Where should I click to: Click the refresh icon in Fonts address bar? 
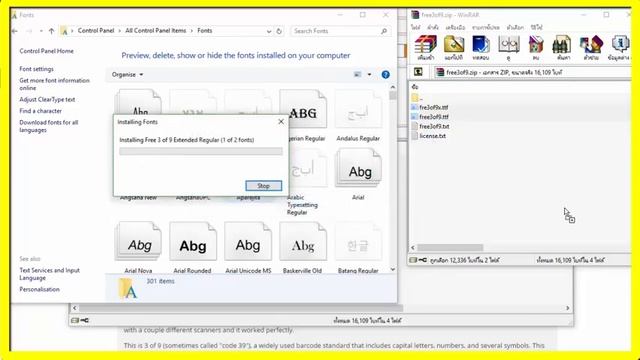pos(279,31)
